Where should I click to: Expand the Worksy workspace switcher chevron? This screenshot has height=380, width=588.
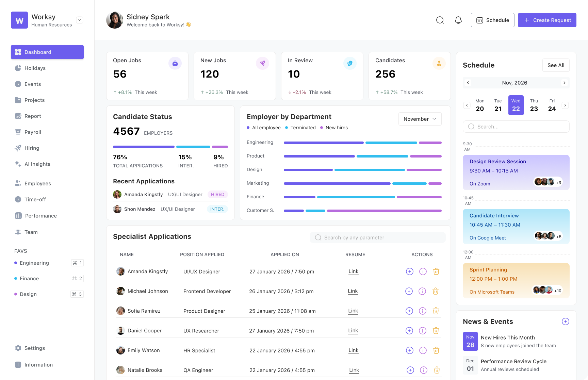click(80, 20)
